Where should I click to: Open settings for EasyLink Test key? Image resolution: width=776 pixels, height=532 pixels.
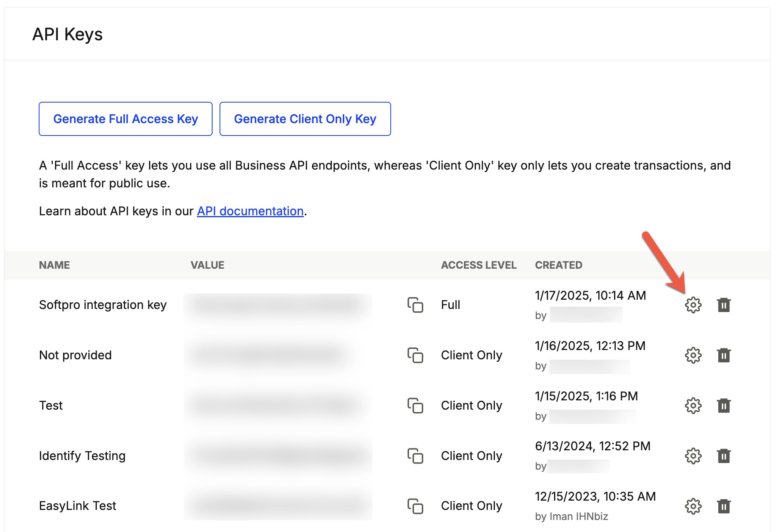coord(693,506)
